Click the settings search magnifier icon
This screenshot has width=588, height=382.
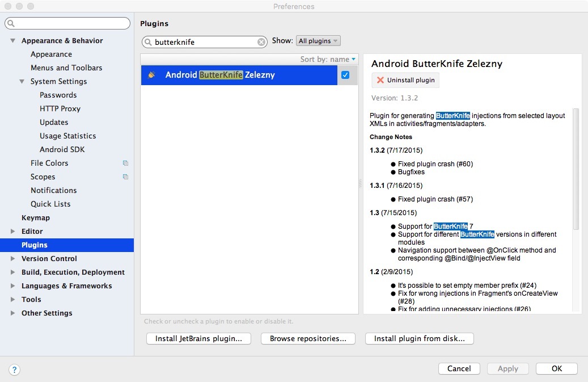pyautogui.click(x=11, y=23)
